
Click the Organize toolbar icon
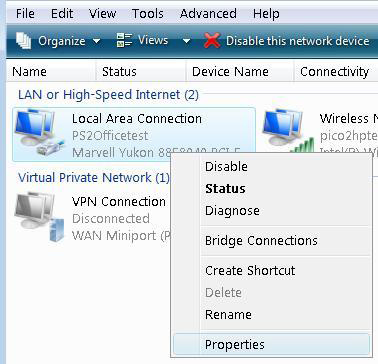pyautogui.click(x=23, y=41)
